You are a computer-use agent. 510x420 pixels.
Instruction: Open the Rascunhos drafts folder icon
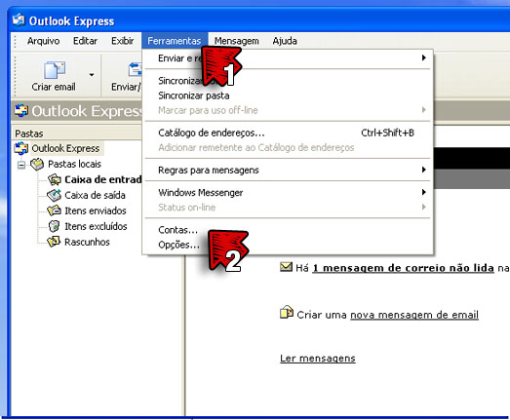pos(54,242)
